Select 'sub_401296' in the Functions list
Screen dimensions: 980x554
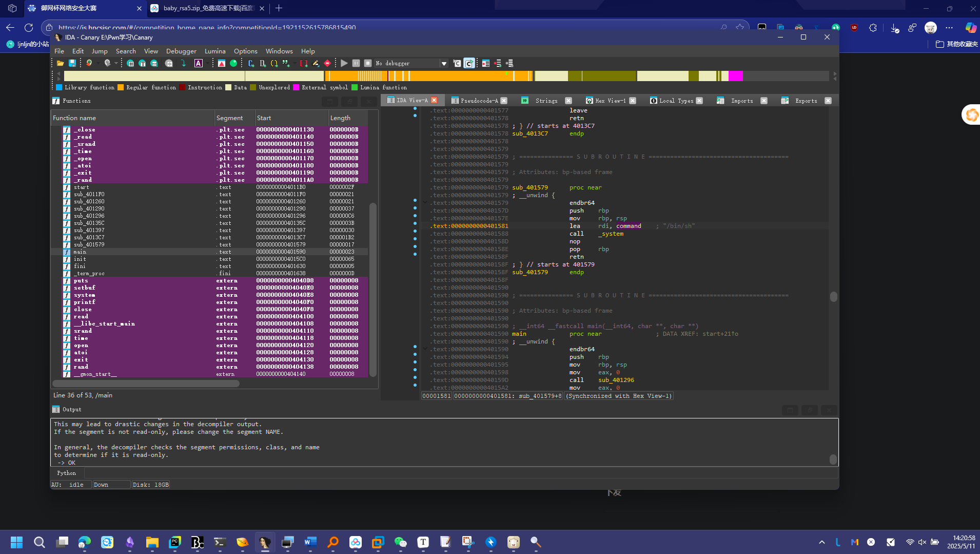[x=209, y=216]
